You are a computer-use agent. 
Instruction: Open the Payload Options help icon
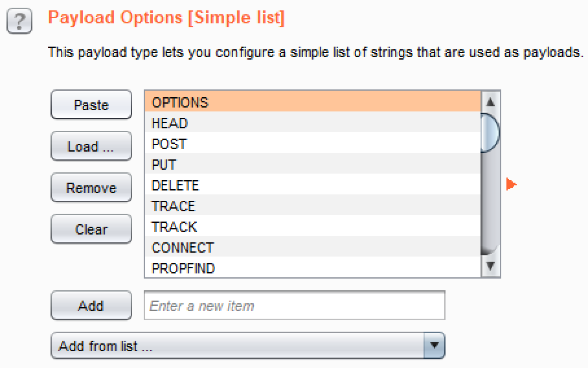tap(19, 21)
